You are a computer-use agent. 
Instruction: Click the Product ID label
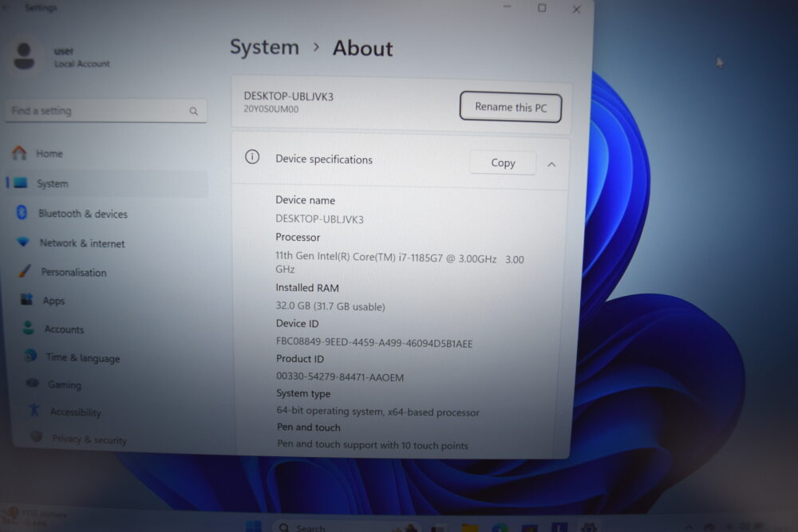[x=300, y=359]
